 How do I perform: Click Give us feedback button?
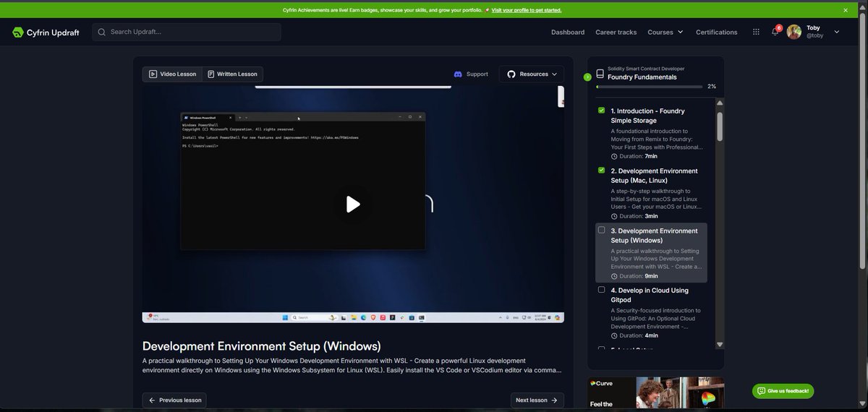click(x=783, y=391)
